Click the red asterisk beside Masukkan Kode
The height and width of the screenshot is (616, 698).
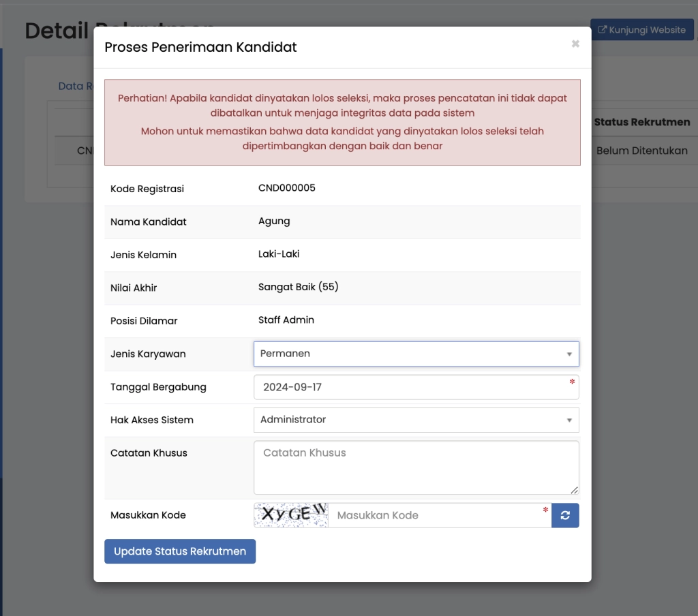coord(545,510)
